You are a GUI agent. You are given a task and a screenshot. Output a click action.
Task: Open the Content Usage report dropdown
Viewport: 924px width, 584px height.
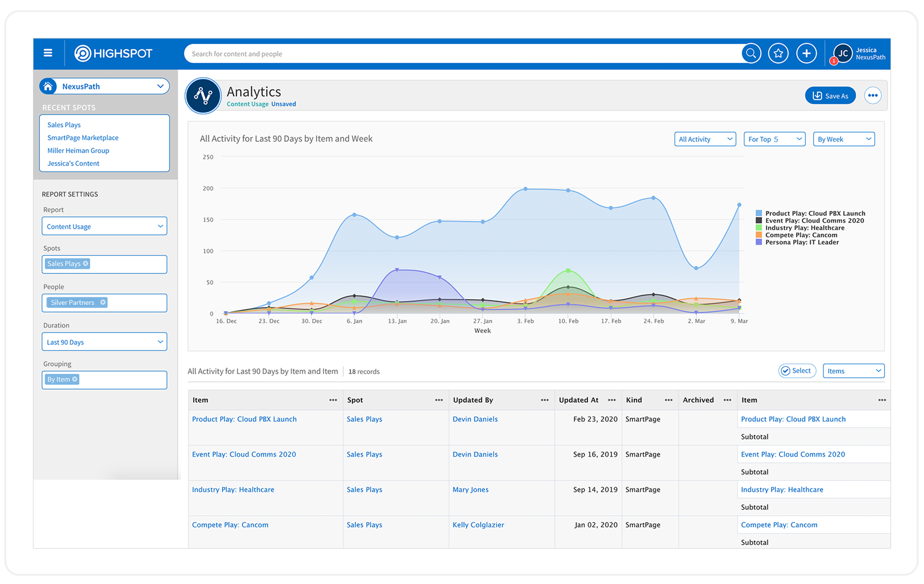coord(104,226)
